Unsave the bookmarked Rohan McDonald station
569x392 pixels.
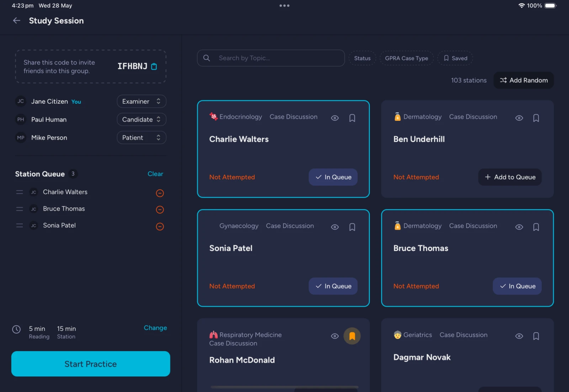[352, 336]
